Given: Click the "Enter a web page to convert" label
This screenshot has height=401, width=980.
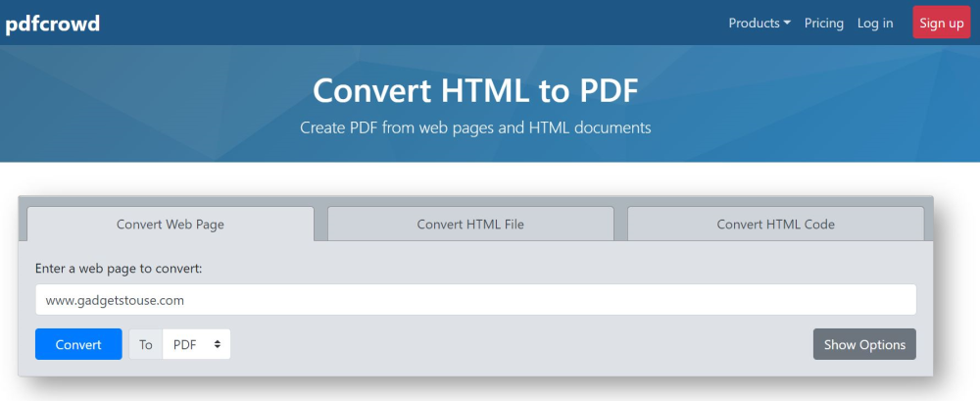Looking at the screenshot, I should click(124, 268).
